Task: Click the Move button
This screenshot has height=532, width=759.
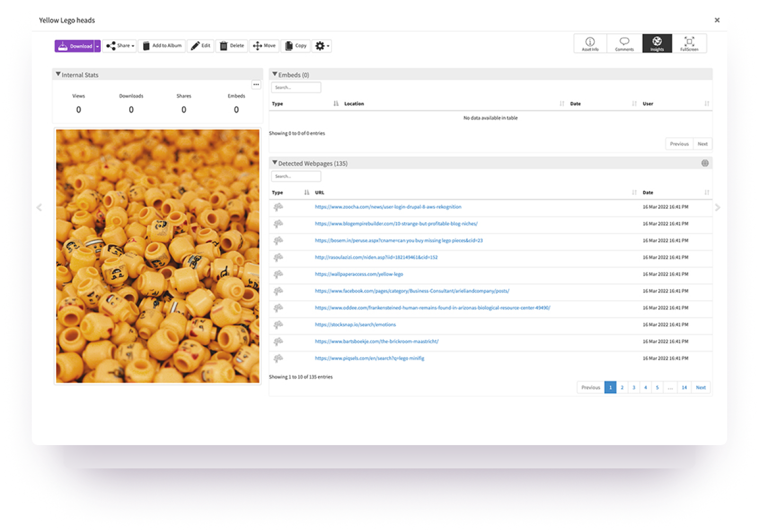Action: [264, 46]
